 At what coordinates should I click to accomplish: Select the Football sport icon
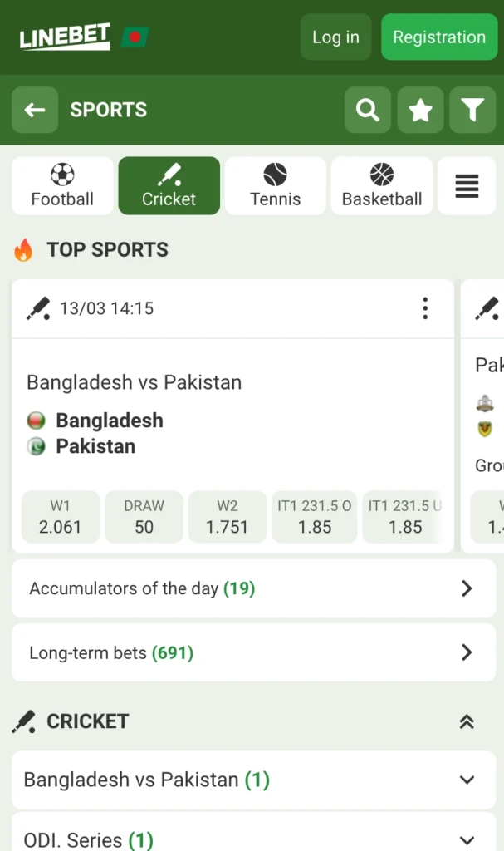point(61,185)
